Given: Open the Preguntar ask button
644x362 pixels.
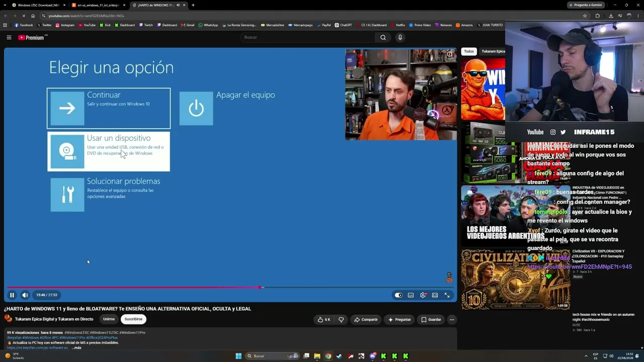Looking at the screenshot, I should pyautogui.click(x=399, y=319).
